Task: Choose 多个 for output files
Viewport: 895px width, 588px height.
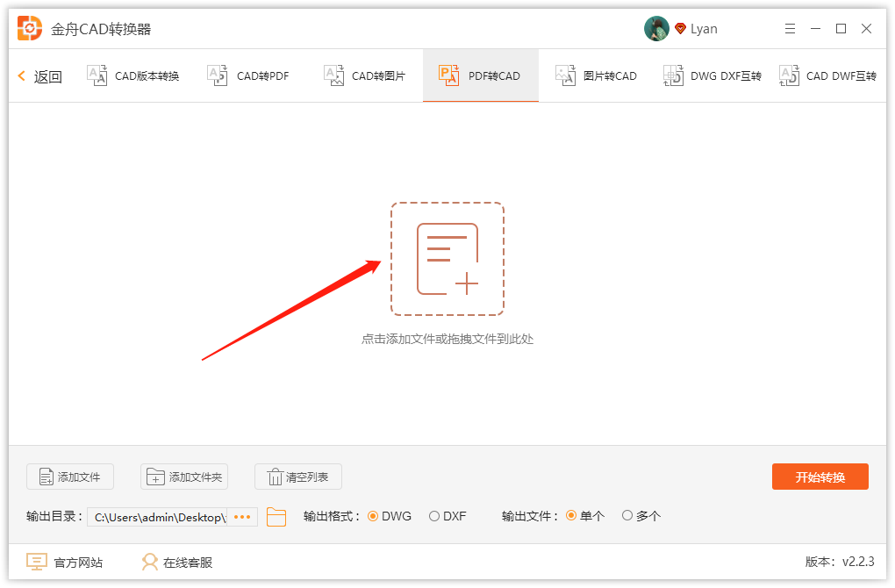Action: 629,516
